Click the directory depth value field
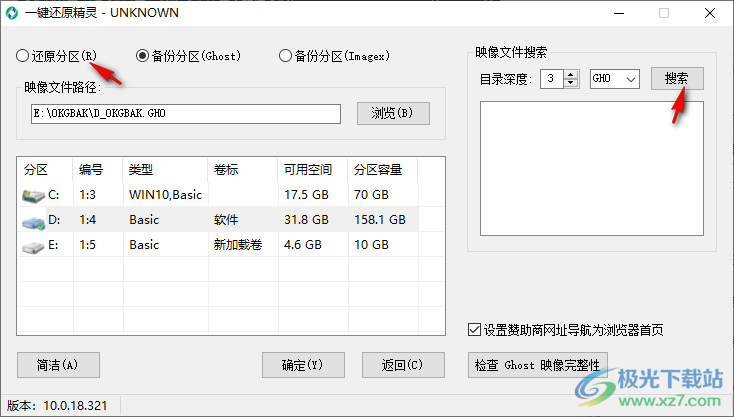 coord(552,79)
